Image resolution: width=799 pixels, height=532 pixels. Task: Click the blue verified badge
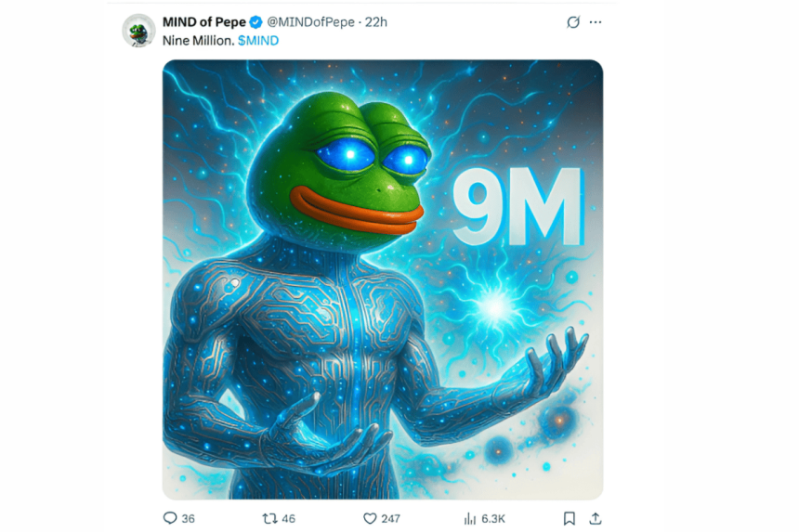(255, 22)
